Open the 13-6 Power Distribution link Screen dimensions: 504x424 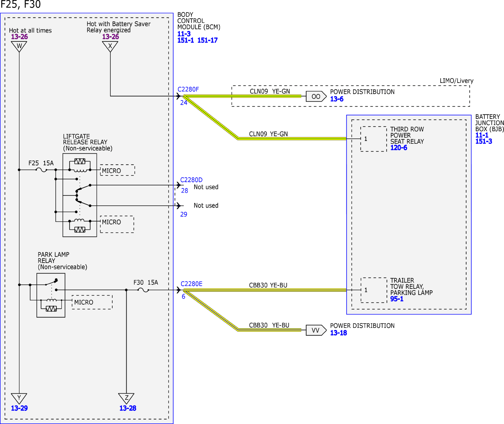point(336,99)
